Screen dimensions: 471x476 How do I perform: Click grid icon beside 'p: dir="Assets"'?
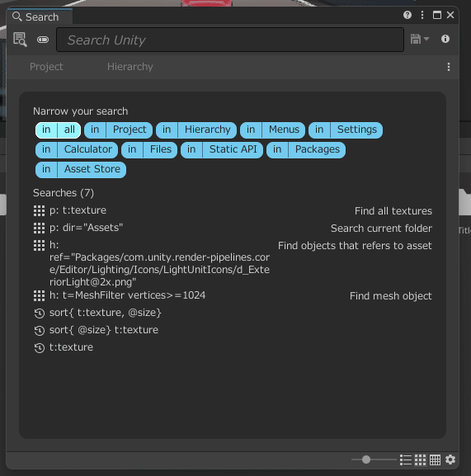click(x=39, y=228)
